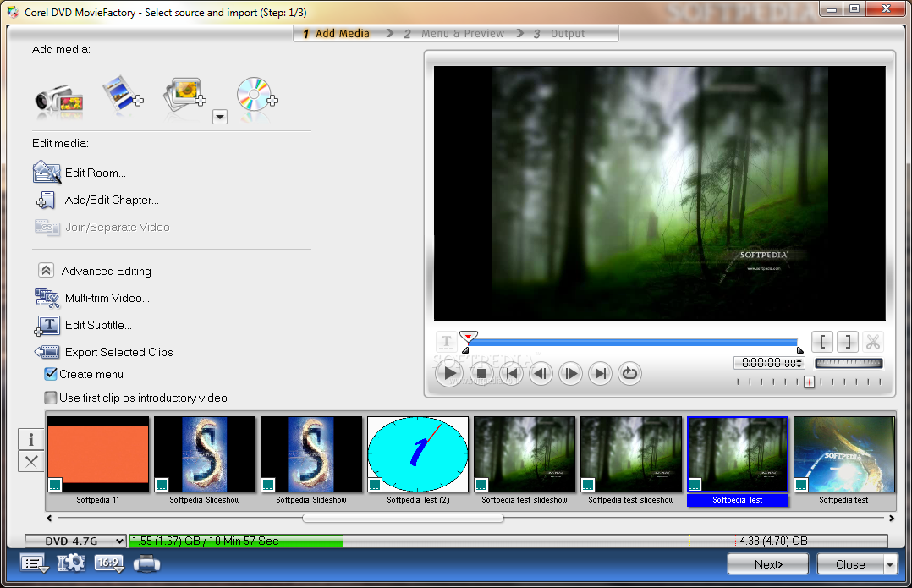Switch to the Output step
The image size is (912, 588).
pyautogui.click(x=559, y=34)
